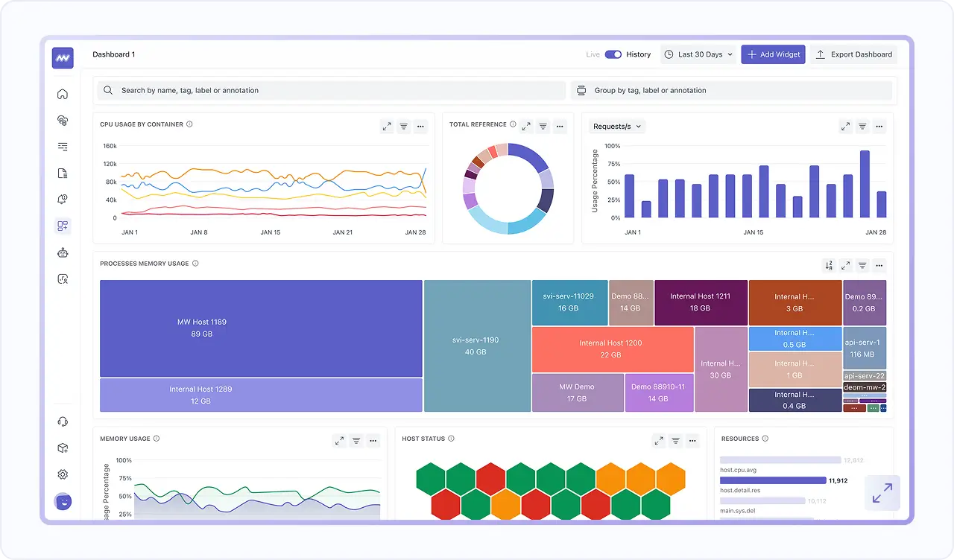The width and height of the screenshot is (954, 560).
Task: Open more options on Total Reference widget
Action: [560, 127]
